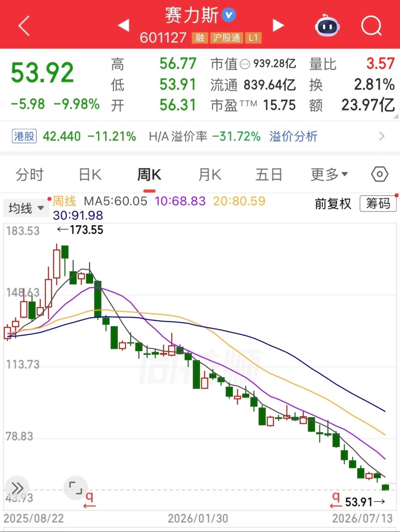The image size is (400, 532).
Task: Tap the volume ratio 3.57
Action: (380, 64)
